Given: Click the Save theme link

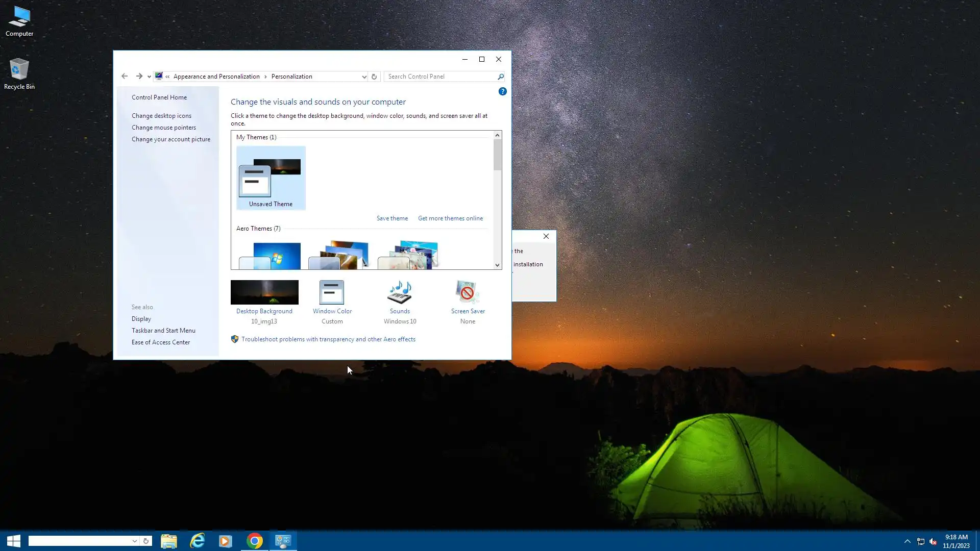Looking at the screenshot, I should (392, 218).
